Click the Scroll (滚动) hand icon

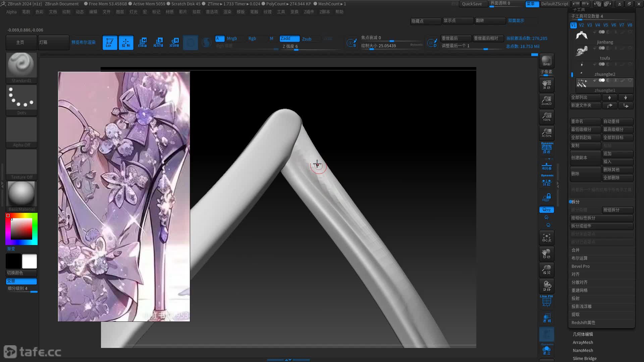[546, 85]
